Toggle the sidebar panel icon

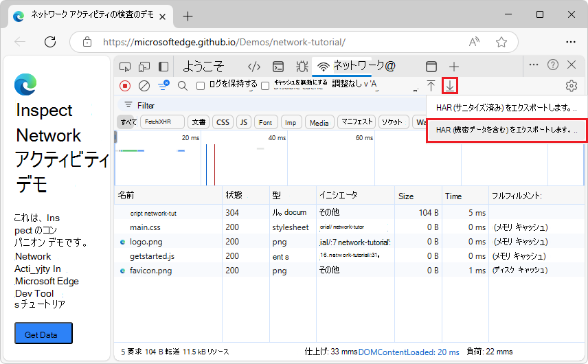(x=163, y=67)
